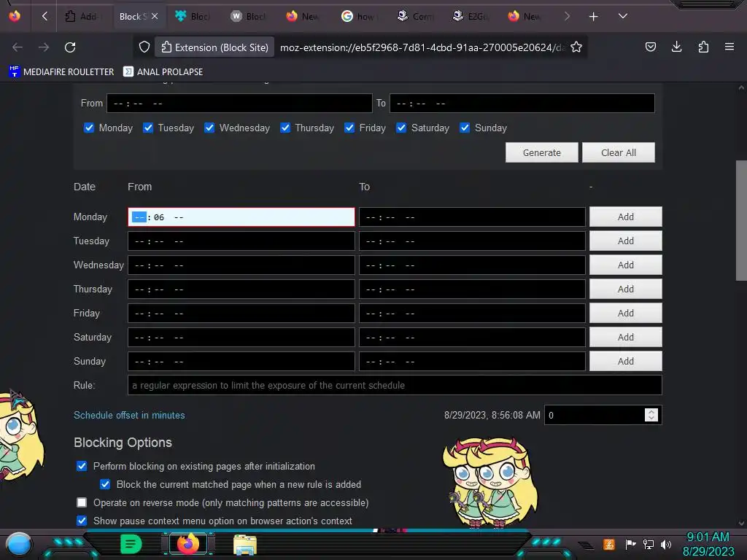Image resolution: width=747 pixels, height=560 pixels.
Task: Open MEDIAFIRE ROULETTER bookmark
Action: pyautogui.click(x=61, y=72)
